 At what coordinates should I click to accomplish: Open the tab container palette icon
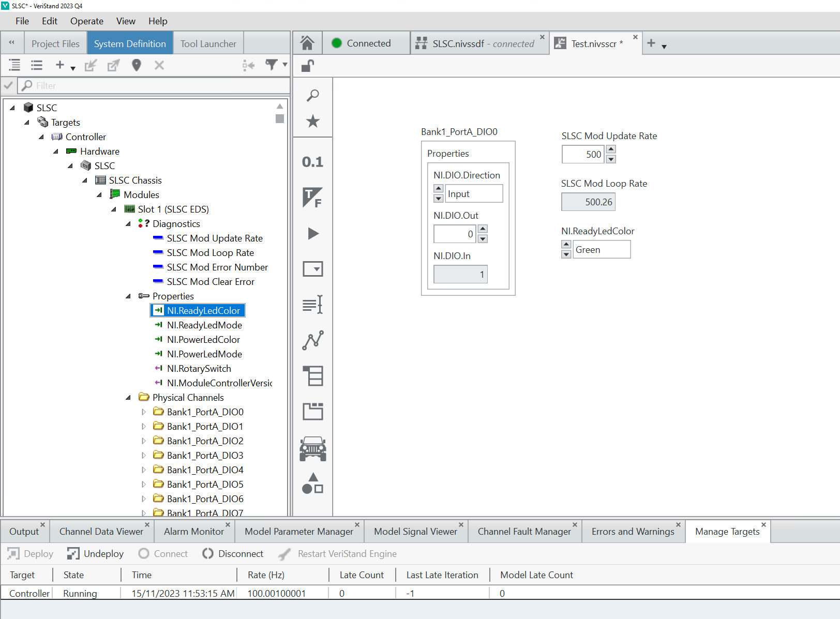(x=313, y=412)
